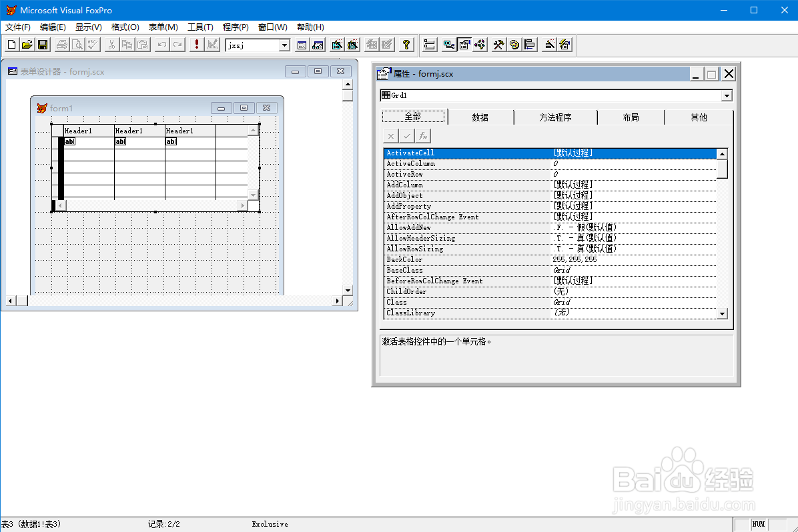Toggle the Color Palette toolbar icon
Image resolution: width=798 pixels, height=532 pixels.
click(514, 45)
